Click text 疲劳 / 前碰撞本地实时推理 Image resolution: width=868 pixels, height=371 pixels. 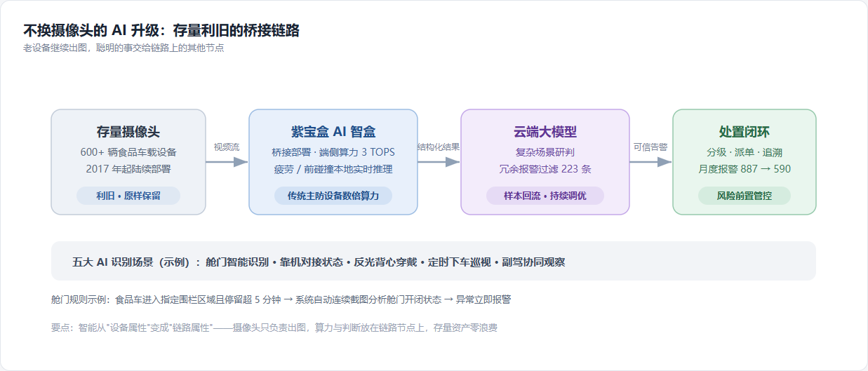click(333, 168)
